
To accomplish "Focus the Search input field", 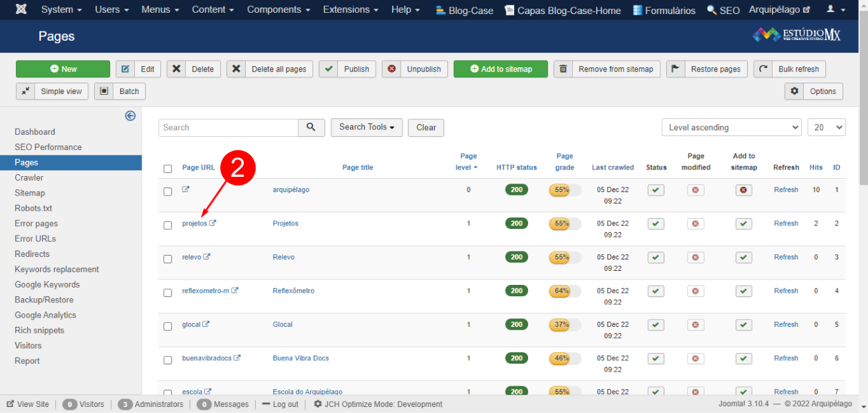I will (228, 127).
